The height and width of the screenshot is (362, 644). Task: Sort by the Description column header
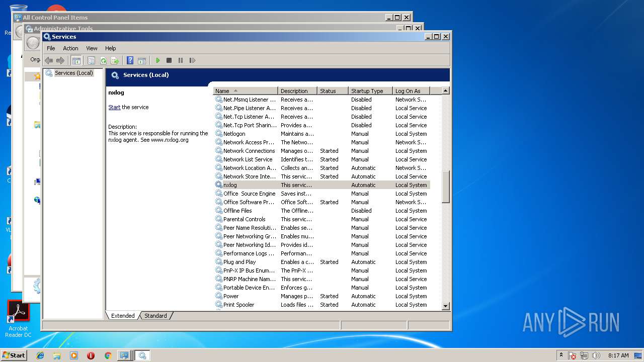click(297, 91)
